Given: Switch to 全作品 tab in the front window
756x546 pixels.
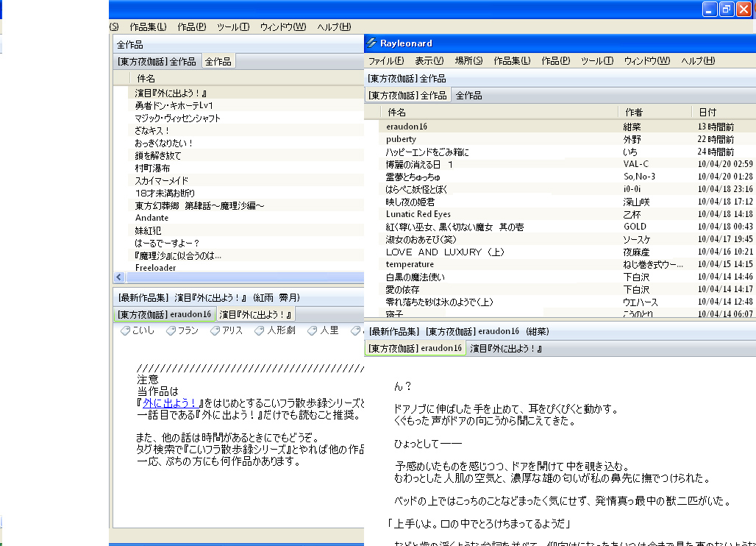Looking at the screenshot, I should (x=468, y=96).
